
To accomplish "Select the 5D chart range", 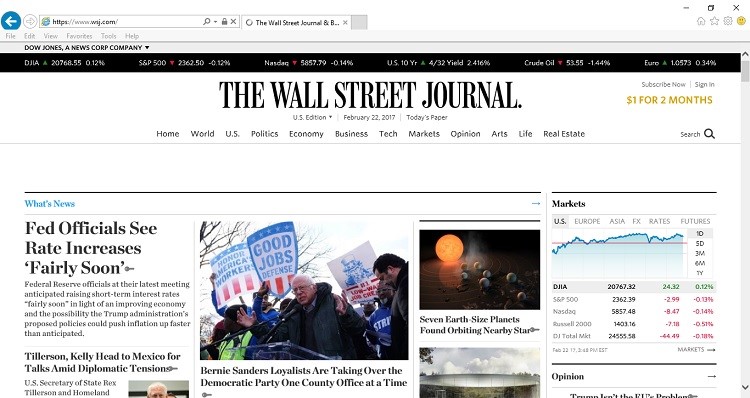I will 700,243.
